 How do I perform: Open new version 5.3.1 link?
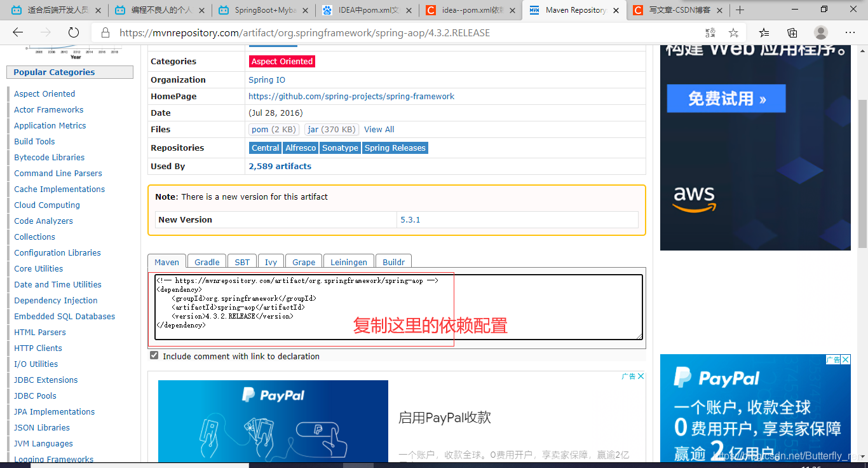410,219
